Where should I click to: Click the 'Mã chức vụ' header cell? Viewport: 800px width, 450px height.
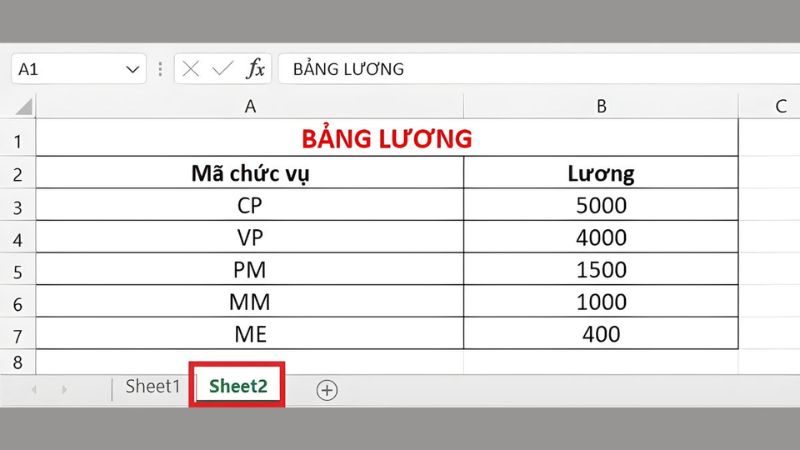[250, 173]
